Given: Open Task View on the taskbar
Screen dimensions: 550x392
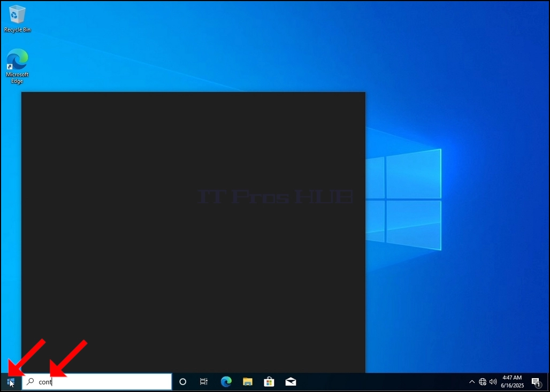Looking at the screenshot, I should [x=204, y=381].
